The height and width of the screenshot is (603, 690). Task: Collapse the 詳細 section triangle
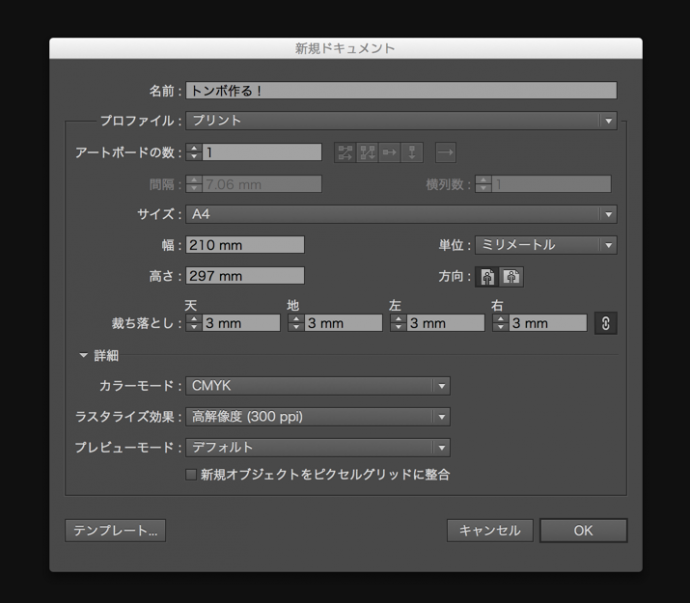[x=83, y=355]
